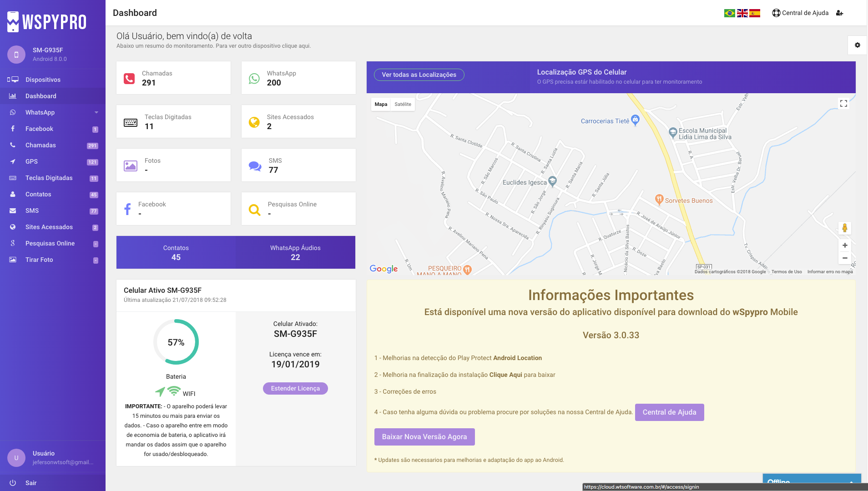This screenshot has height=491, width=868.
Task: Click the Estender Licença button
Action: pyautogui.click(x=295, y=388)
